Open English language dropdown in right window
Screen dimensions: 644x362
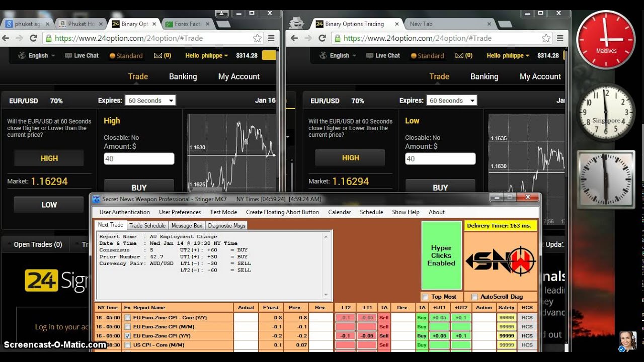338,56
